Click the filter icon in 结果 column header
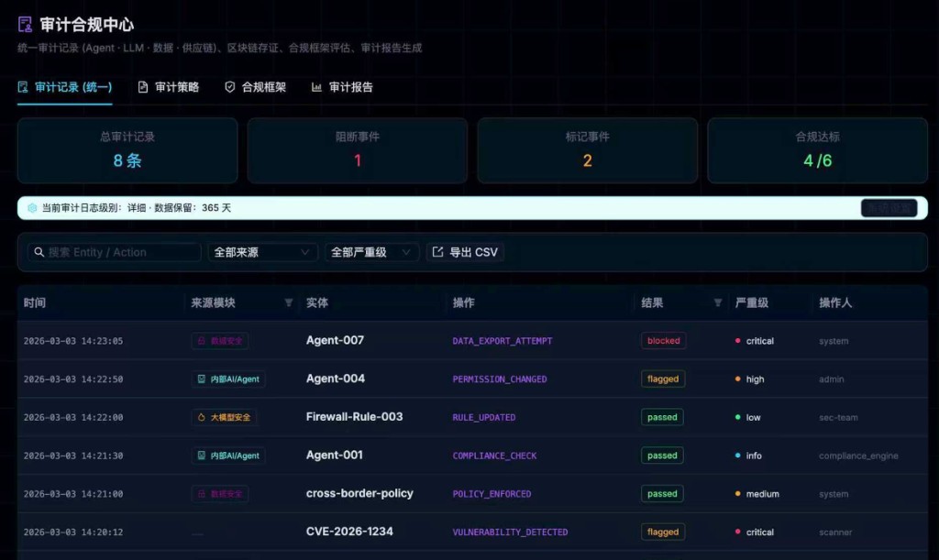Viewport: 939px width, 560px height. 718,302
